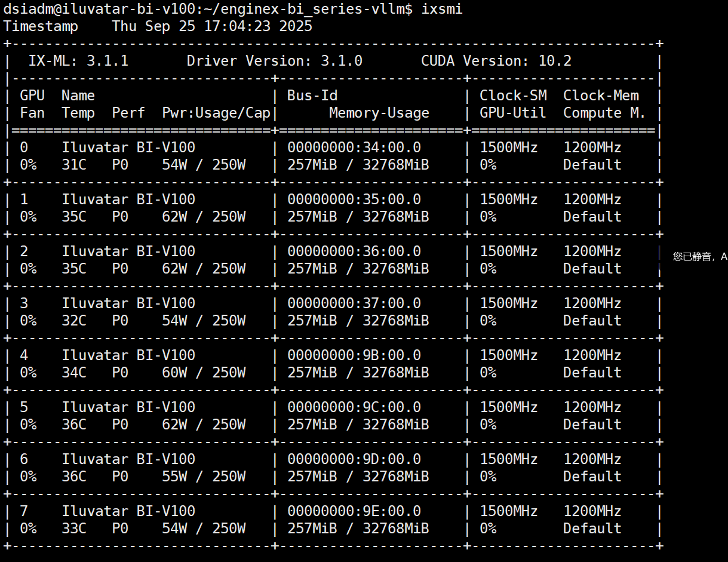The width and height of the screenshot is (728, 562).
Task: Click the 'Default' compute mode of GPU 2
Action: (x=592, y=269)
